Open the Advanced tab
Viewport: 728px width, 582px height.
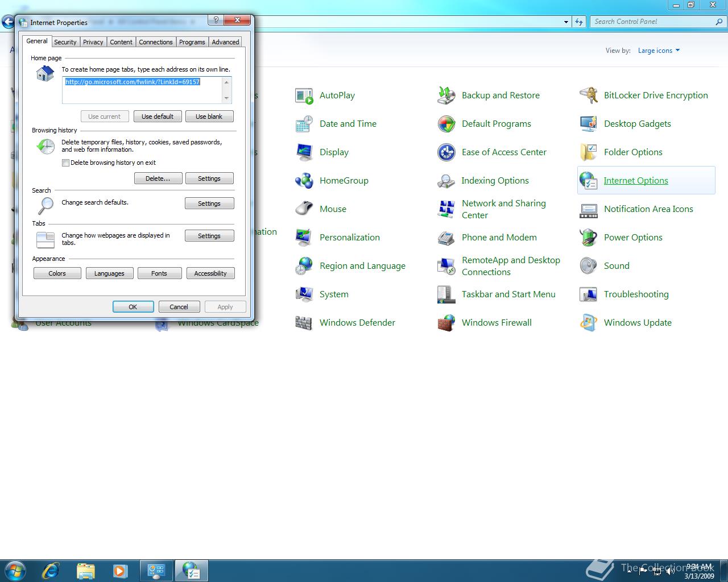(226, 42)
